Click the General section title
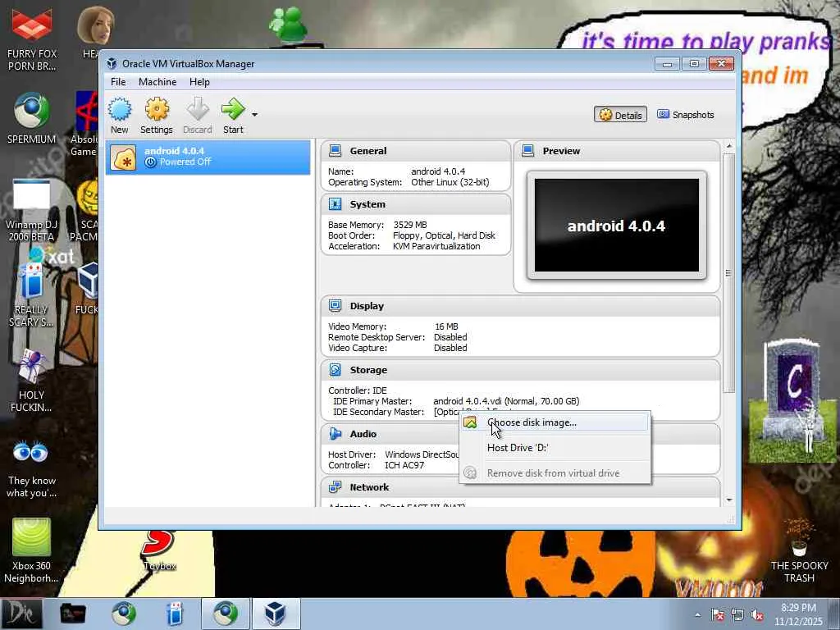Viewport: 840px width, 630px height. (368, 151)
